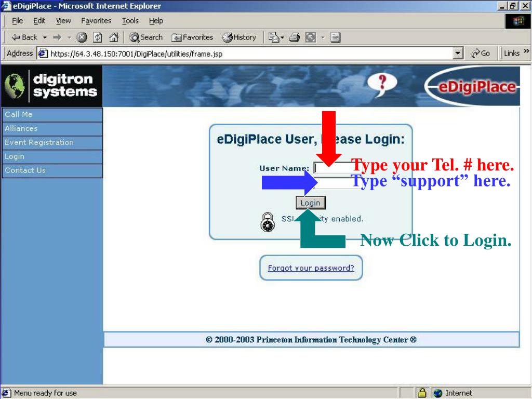This screenshot has height=399, width=532.
Task: Restore the Internet Explorer window
Action: (x=513, y=6)
